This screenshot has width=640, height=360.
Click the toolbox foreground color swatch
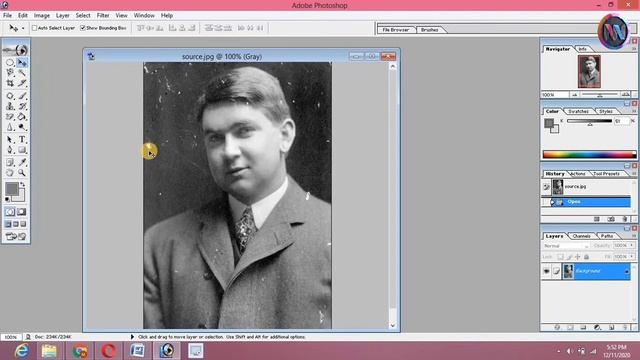tap(11, 189)
